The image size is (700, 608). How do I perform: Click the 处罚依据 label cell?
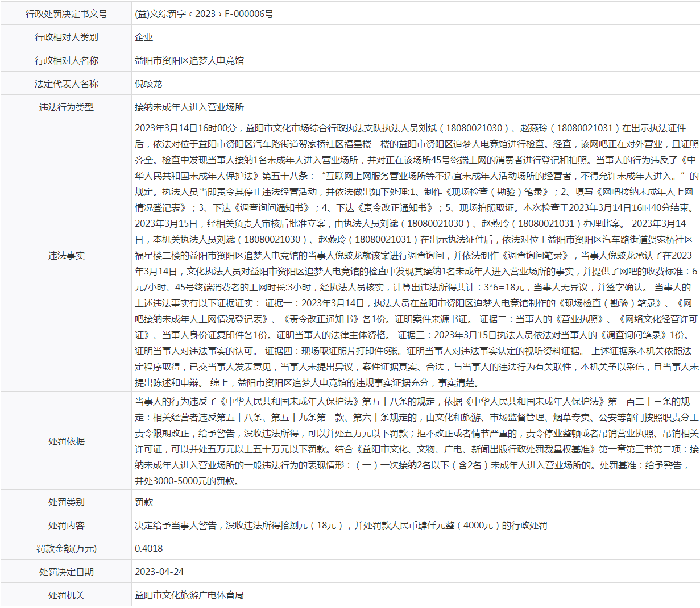pos(66,441)
